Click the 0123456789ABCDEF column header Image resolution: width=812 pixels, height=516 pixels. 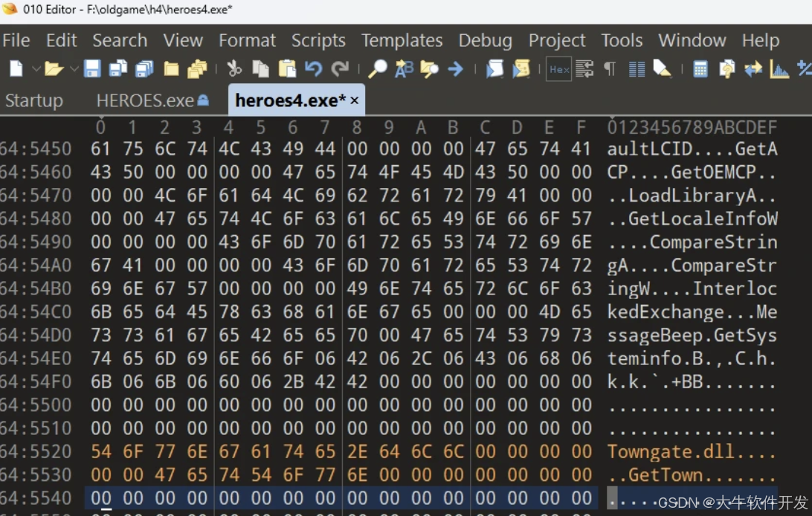[x=692, y=127]
